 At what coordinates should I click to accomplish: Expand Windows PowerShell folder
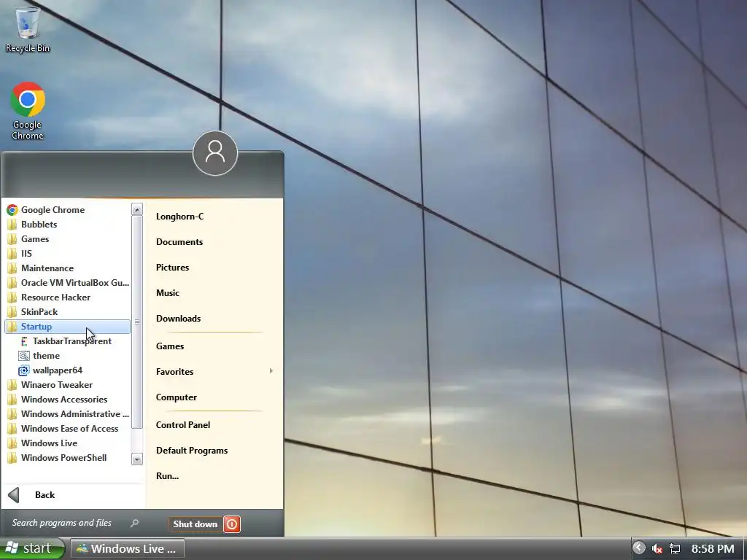tap(67, 458)
